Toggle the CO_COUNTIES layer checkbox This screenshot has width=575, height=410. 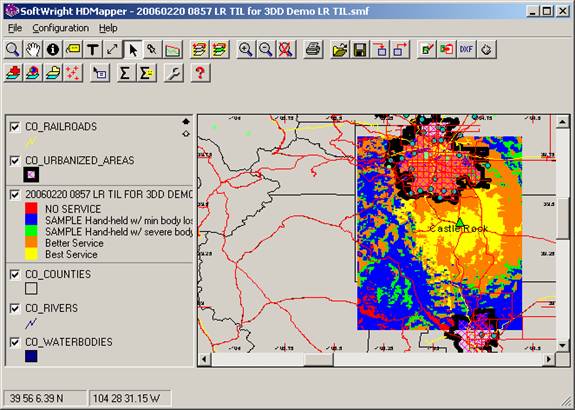click(x=15, y=274)
